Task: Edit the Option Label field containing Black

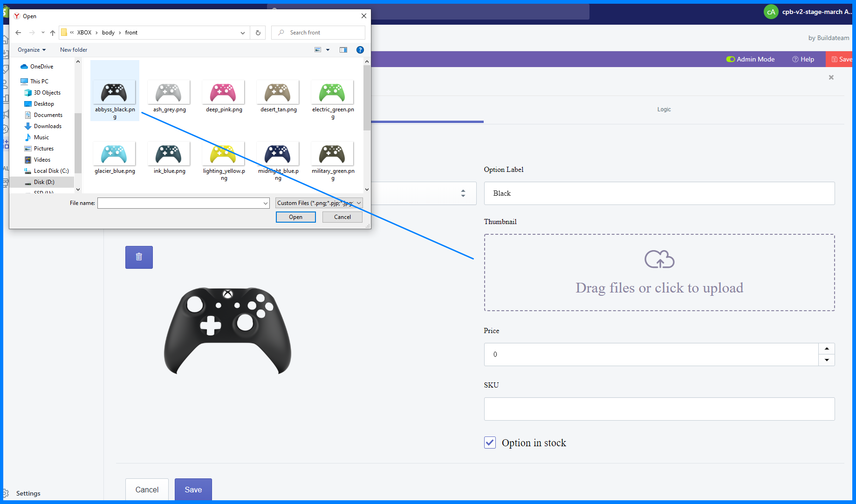Action: (659, 193)
